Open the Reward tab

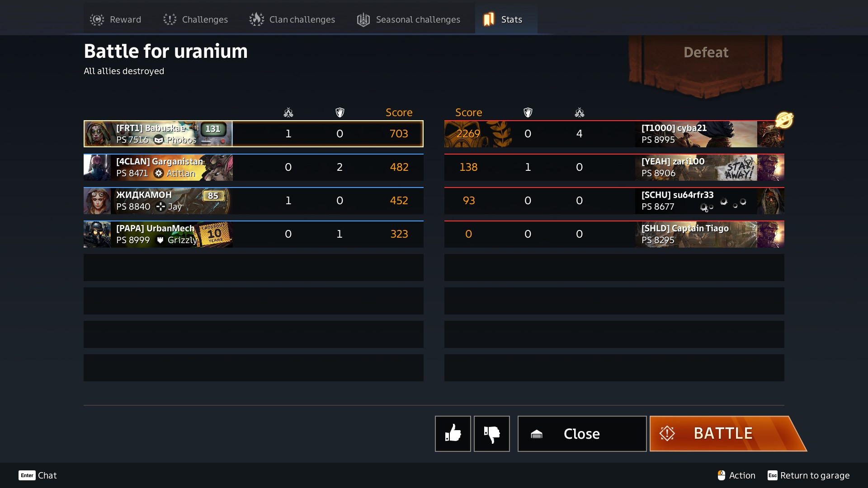click(x=115, y=19)
